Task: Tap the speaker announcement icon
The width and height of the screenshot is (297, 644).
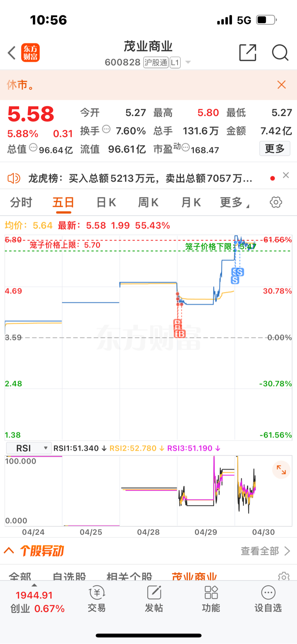Action: pyautogui.click(x=14, y=179)
